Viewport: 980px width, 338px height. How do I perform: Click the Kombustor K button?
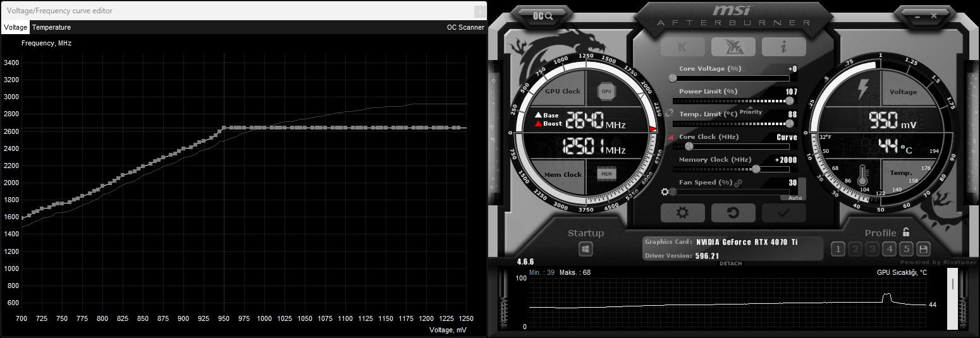pyautogui.click(x=682, y=47)
